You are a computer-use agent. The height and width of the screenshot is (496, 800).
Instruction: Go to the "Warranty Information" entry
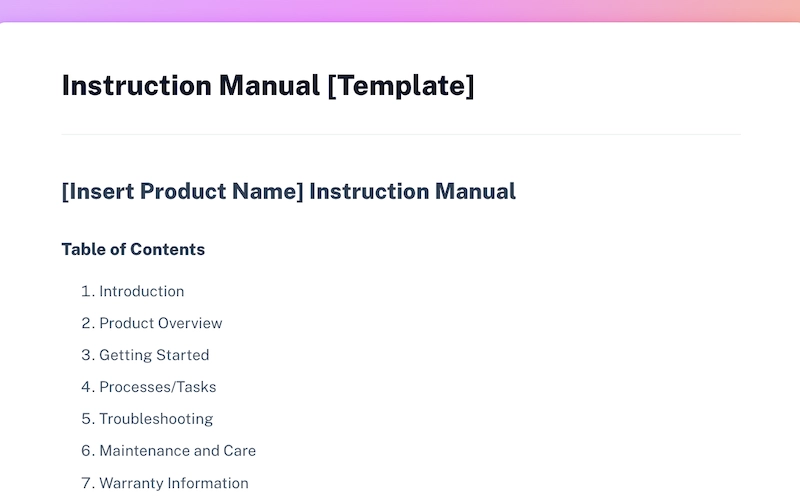click(173, 483)
